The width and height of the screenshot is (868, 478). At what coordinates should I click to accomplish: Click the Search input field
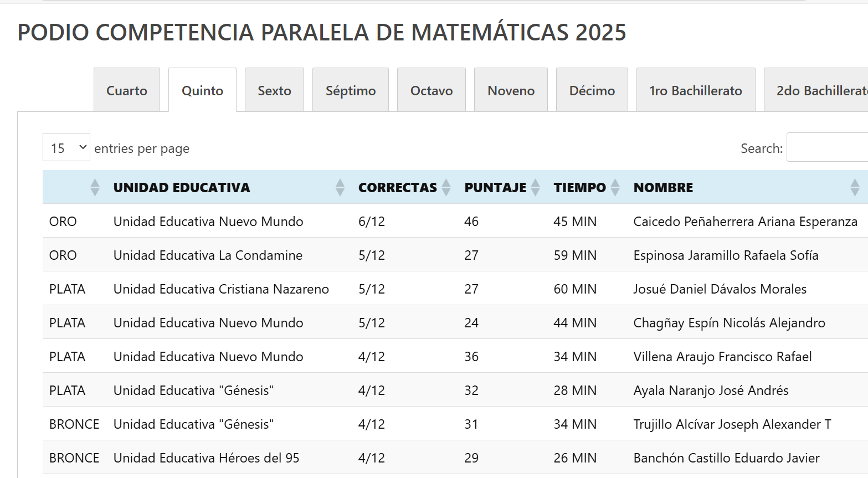[x=828, y=148]
